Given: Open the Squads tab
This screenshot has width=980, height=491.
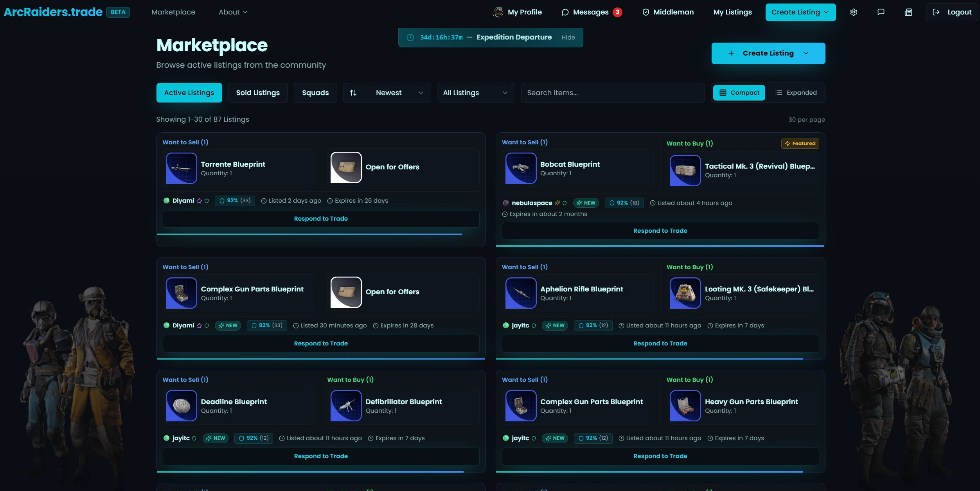Looking at the screenshot, I should pyautogui.click(x=315, y=93).
